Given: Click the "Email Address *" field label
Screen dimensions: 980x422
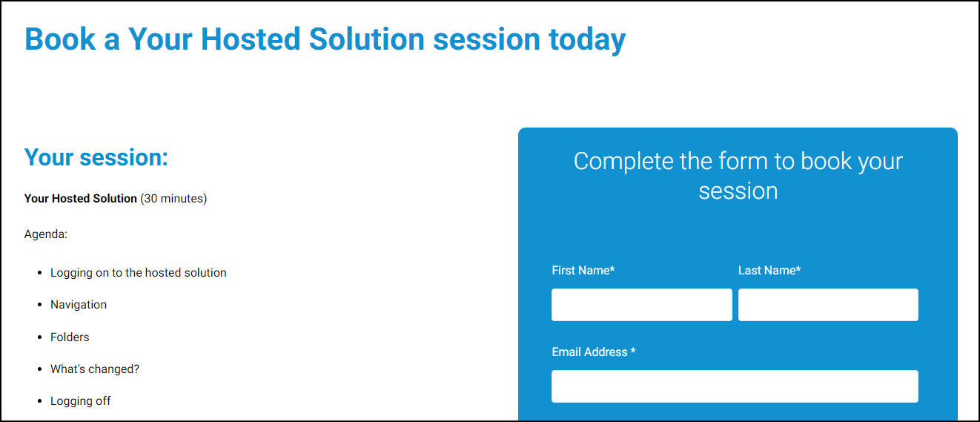Looking at the screenshot, I should 593,352.
